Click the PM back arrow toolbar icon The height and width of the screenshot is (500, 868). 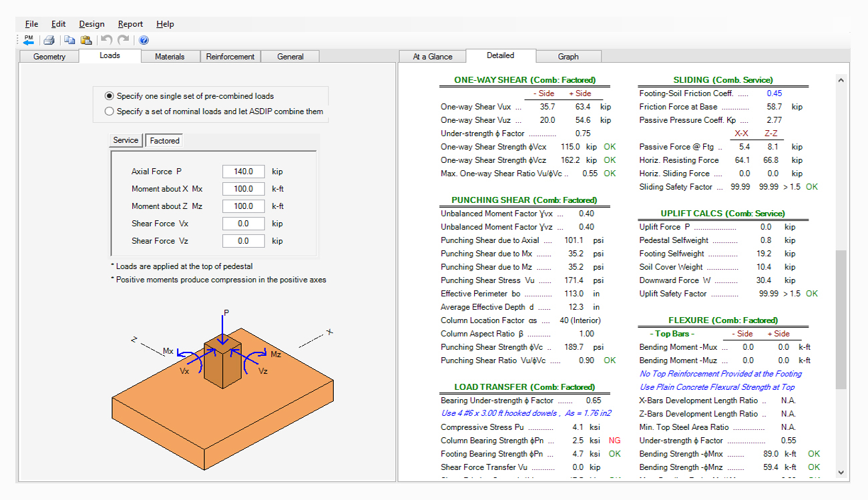tap(29, 40)
